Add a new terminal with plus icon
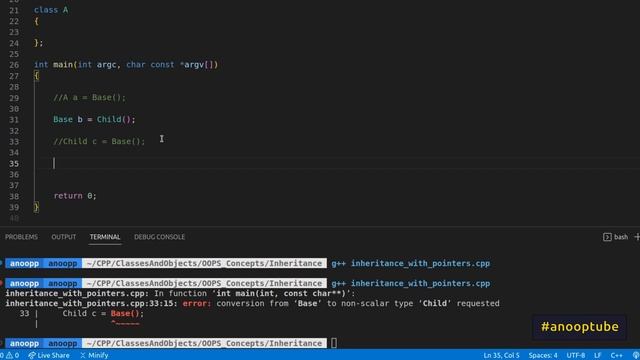Screen dimensions: 640x360 [637, 237]
